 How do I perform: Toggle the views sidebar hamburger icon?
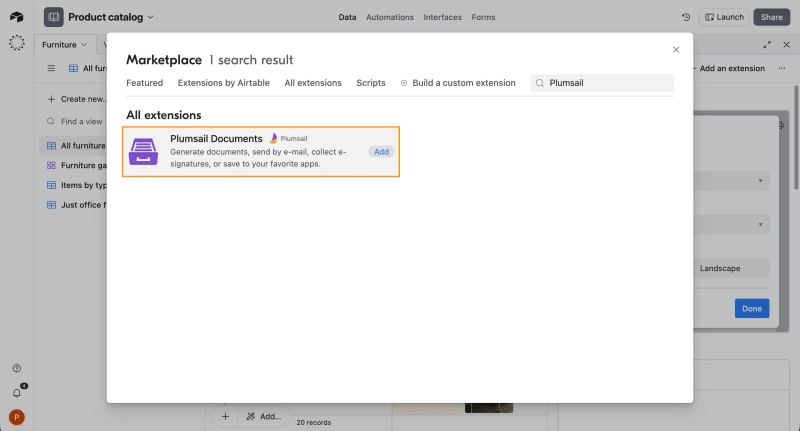pyautogui.click(x=51, y=68)
